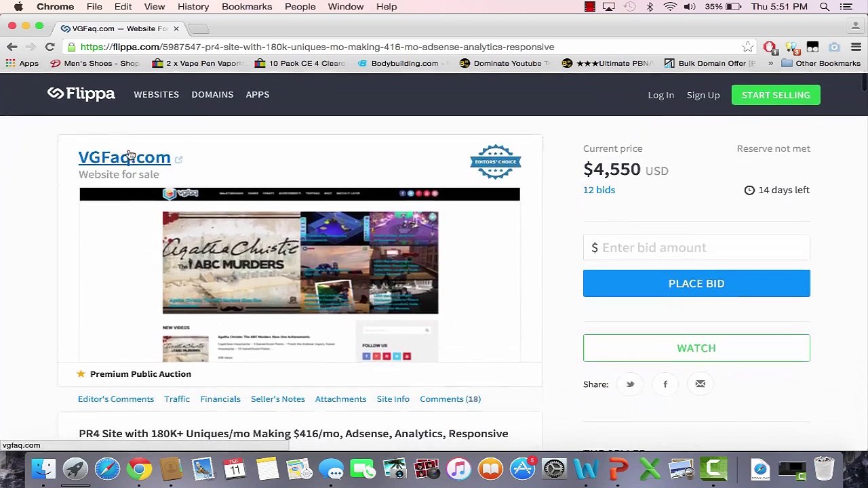Image resolution: width=868 pixels, height=488 pixels.
Task: Jump to the Traffic section
Action: point(177,399)
